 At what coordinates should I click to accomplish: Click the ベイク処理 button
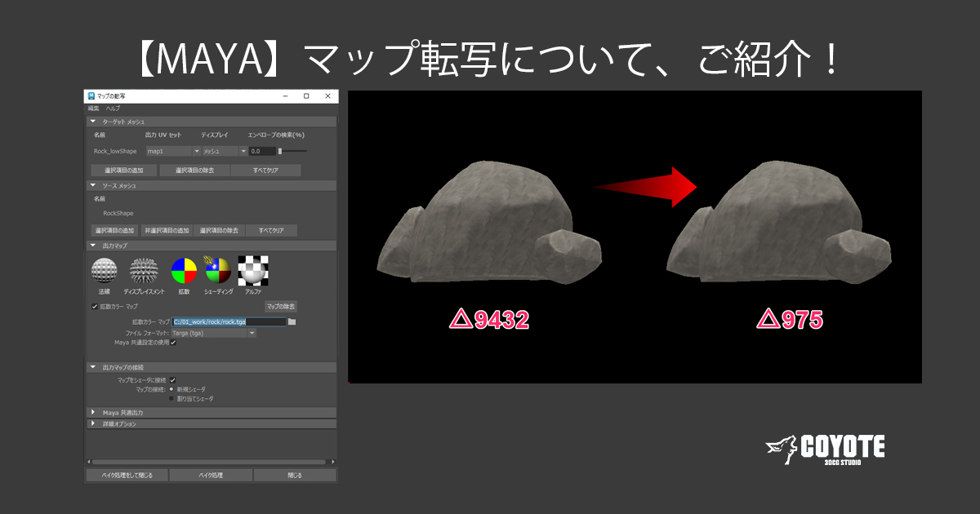pyautogui.click(x=211, y=475)
